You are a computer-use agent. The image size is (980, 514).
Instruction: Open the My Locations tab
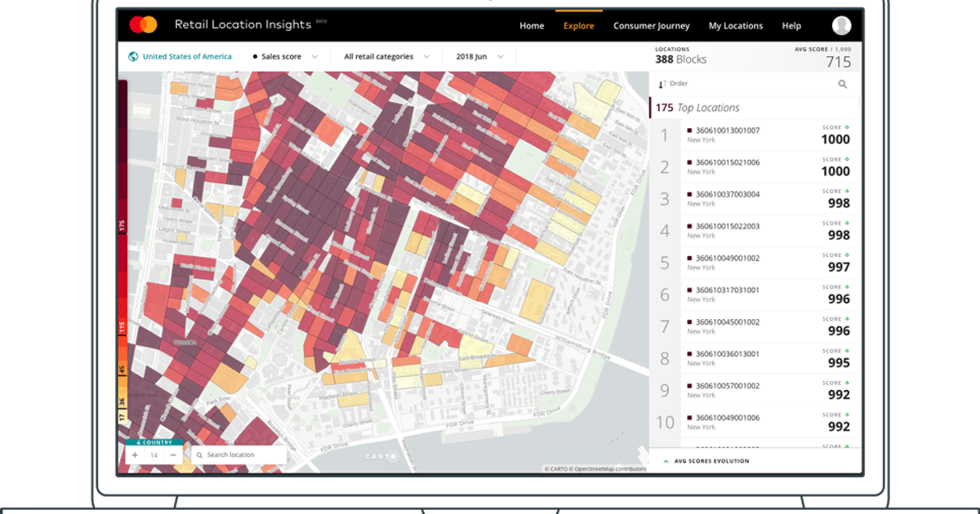point(736,26)
